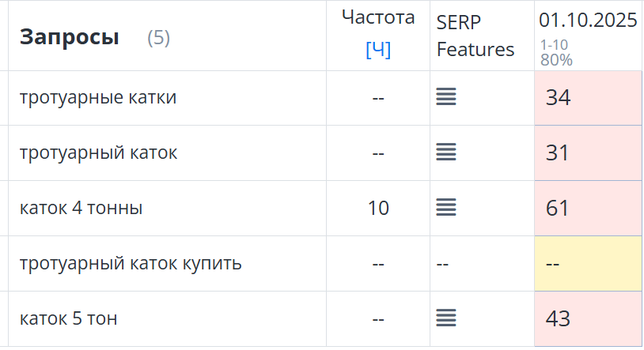The width and height of the screenshot is (644, 350).
Task: Select the query тротуарные катки
Action: coord(98,98)
